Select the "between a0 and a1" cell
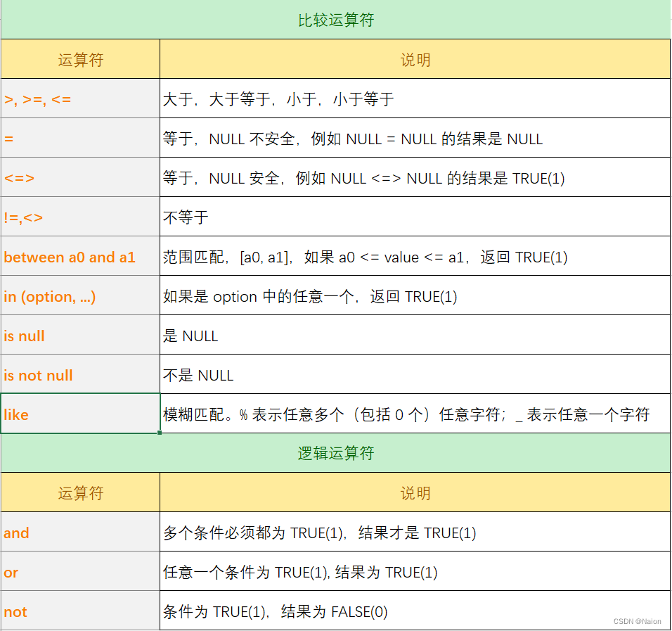This screenshot has width=672, height=631. [80, 257]
